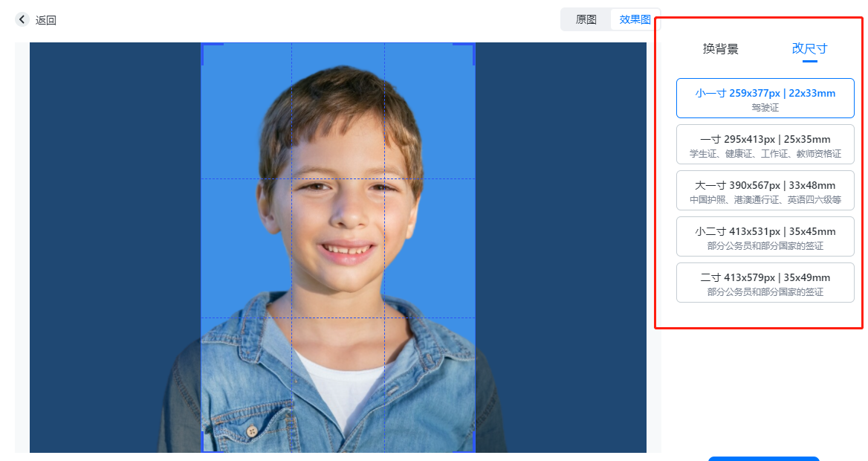
Task: Click the darkened area right of crop box
Action: click(561, 247)
